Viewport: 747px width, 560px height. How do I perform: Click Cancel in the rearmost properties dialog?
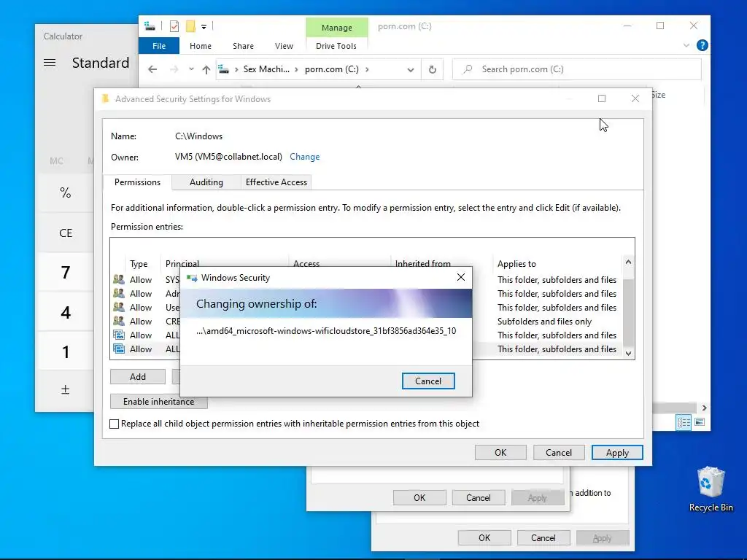(x=543, y=537)
